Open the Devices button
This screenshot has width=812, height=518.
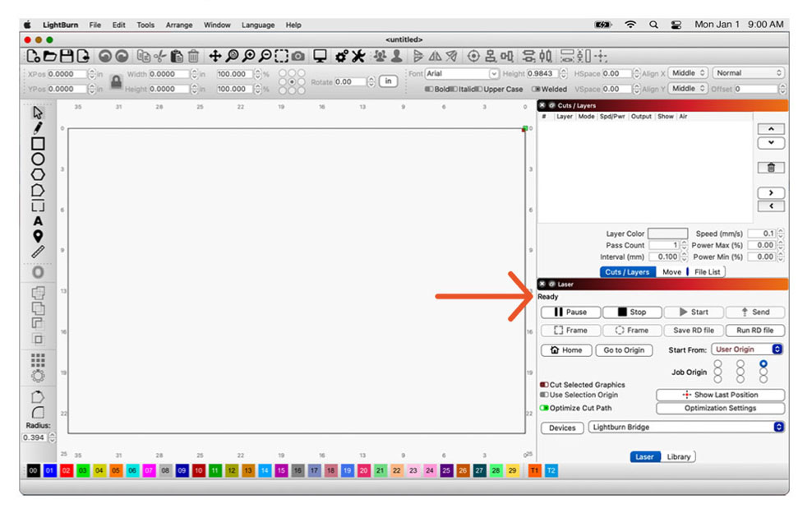point(562,428)
